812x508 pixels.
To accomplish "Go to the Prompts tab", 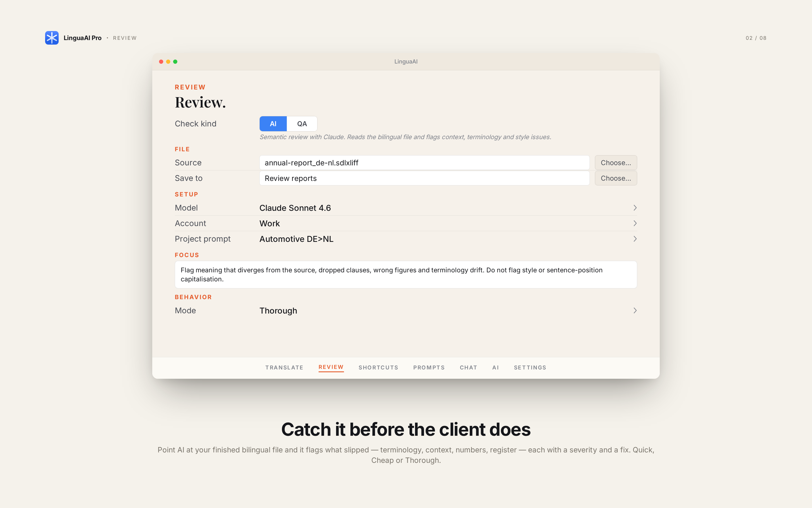I will tap(429, 367).
